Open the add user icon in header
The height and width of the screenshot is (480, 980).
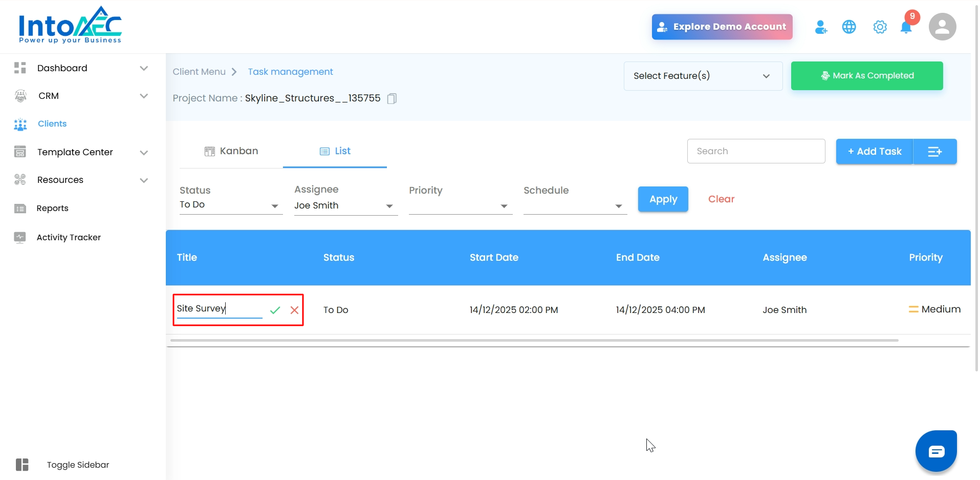[x=821, y=27]
